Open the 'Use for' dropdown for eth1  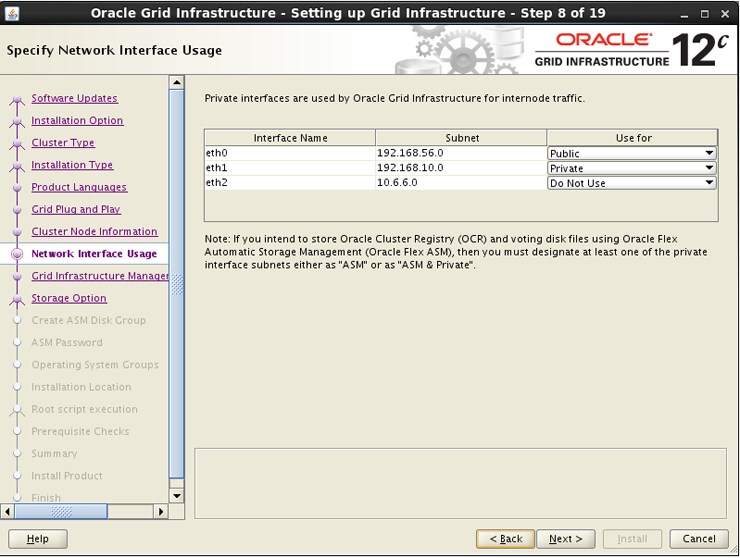tap(632, 168)
